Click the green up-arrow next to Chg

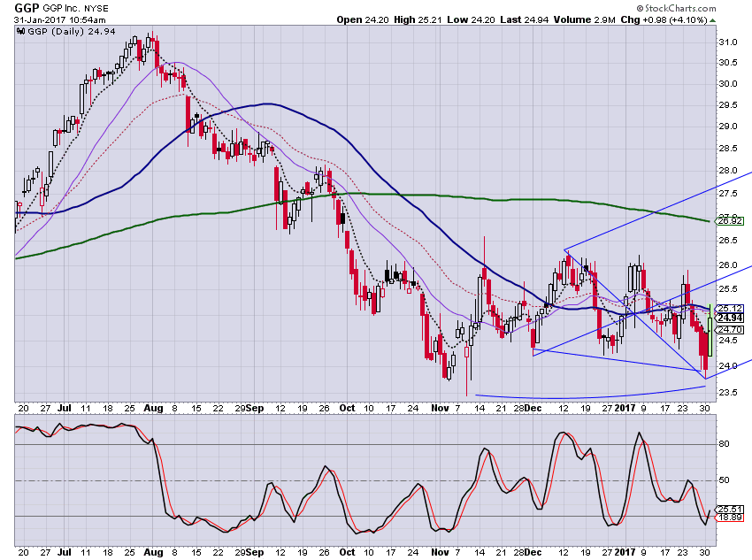713,20
